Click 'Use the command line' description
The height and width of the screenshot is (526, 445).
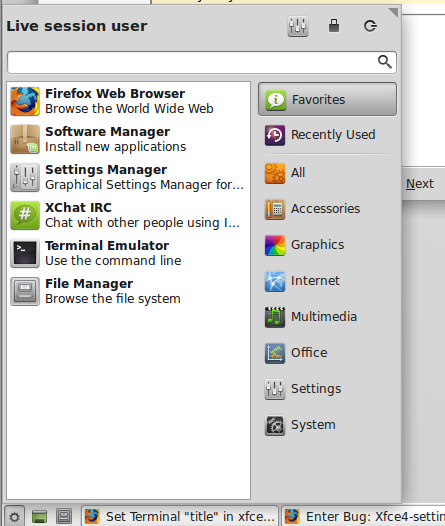pos(113,261)
